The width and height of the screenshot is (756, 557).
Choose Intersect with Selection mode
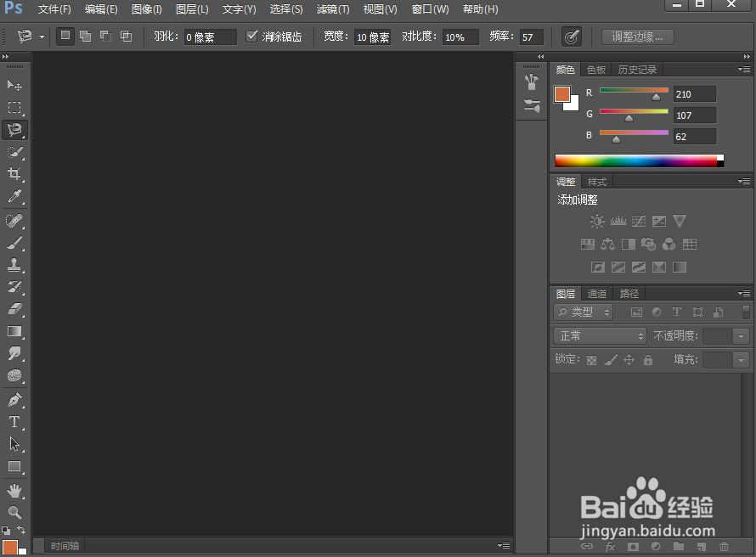point(126,37)
